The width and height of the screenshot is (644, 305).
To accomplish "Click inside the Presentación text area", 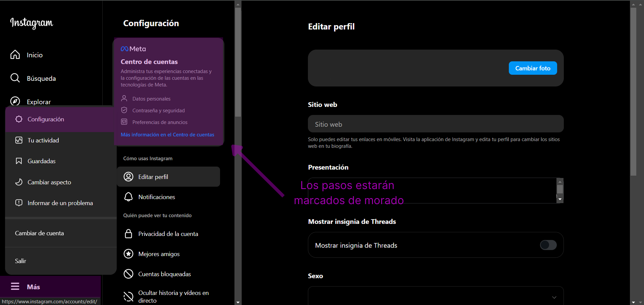I will [432, 190].
